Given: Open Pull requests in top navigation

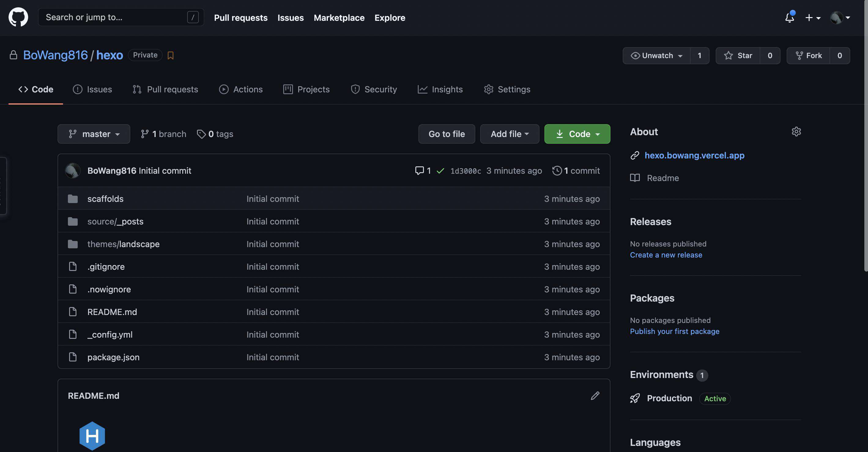Looking at the screenshot, I should (x=241, y=17).
